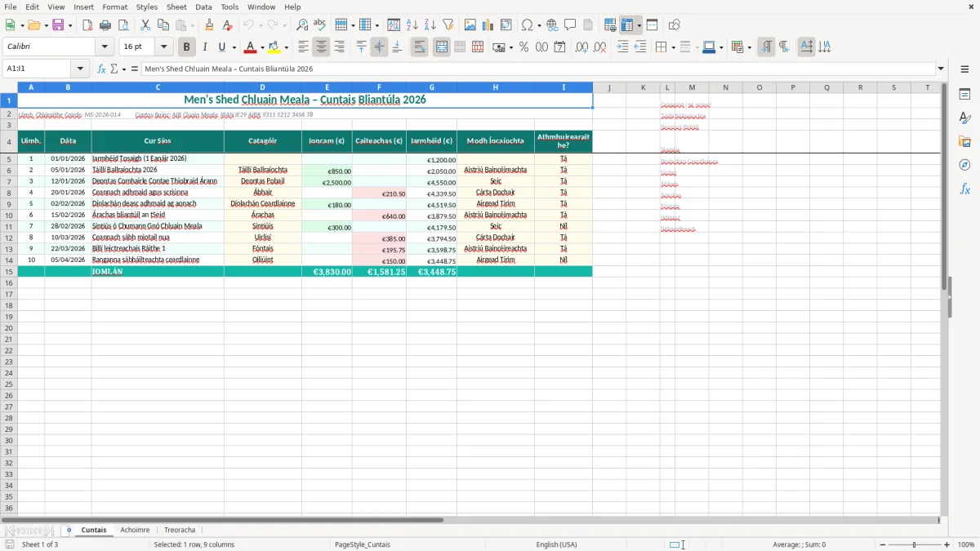Click the Sort Ascending icon
Screen dimensions: 980x551
412,25
